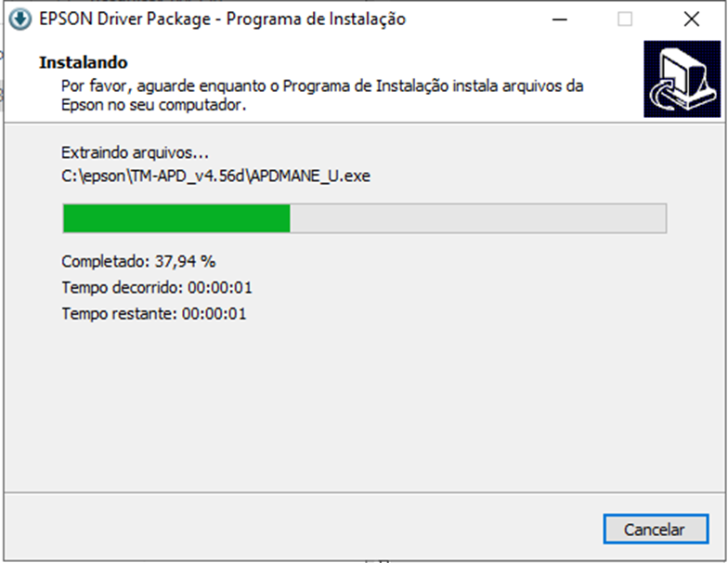The image size is (728, 563).
Task: Select the Extraindo arquivos status label
Action: coord(136,152)
